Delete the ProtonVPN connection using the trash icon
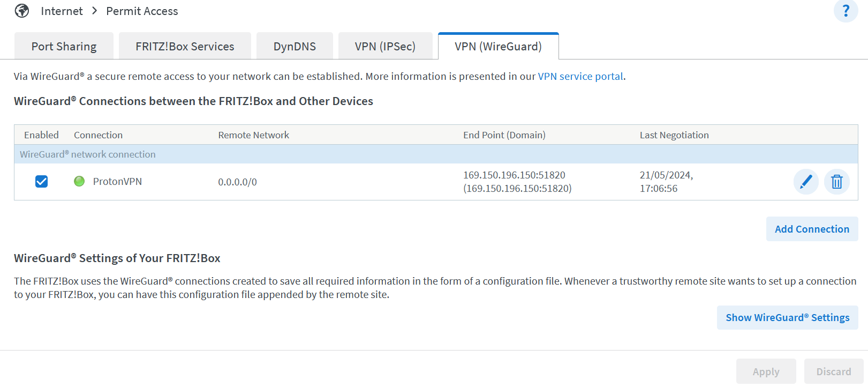Screen dimensions: 868x387 [x=836, y=182]
